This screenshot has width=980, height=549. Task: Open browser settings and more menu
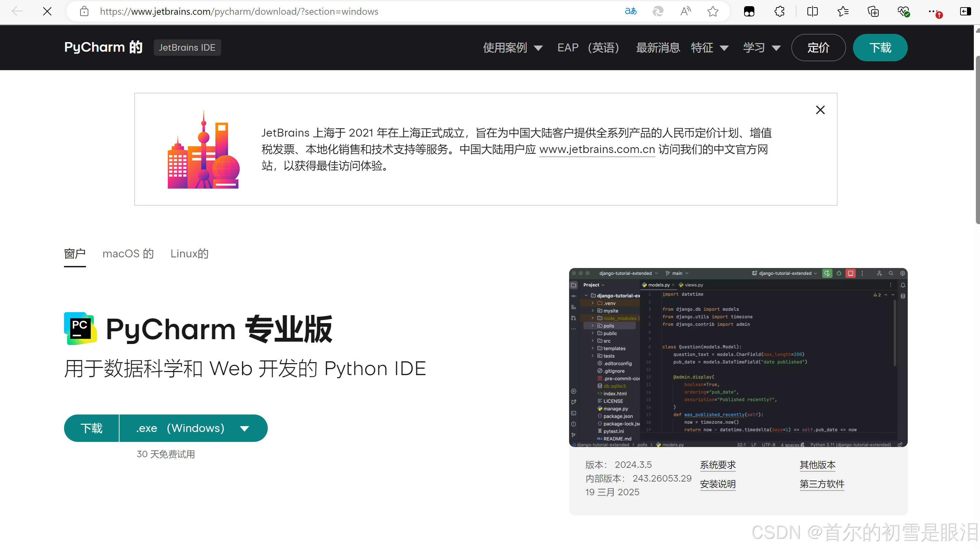[x=932, y=11]
